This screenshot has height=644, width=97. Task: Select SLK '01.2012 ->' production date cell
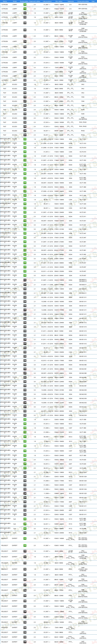point(47,533)
